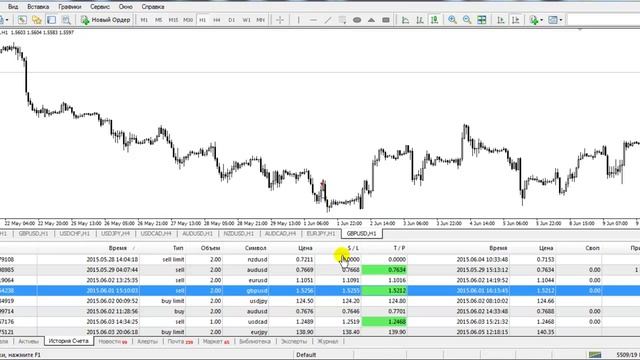This screenshot has height=360, width=640.
Task: Tile chart windows icon
Action: pyautogui.click(x=482, y=20)
